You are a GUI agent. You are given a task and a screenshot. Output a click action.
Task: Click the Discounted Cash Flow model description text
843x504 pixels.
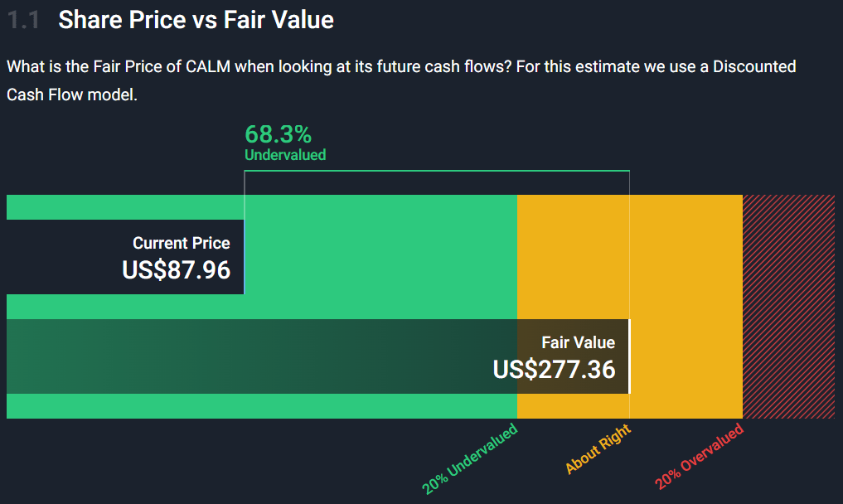coord(401,80)
